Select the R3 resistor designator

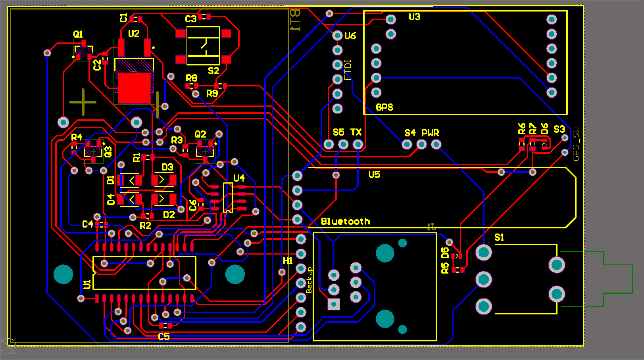(177, 140)
